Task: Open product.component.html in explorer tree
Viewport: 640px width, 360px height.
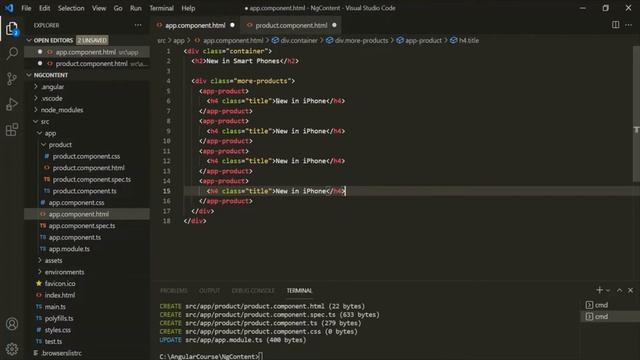Action: (89, 168)
